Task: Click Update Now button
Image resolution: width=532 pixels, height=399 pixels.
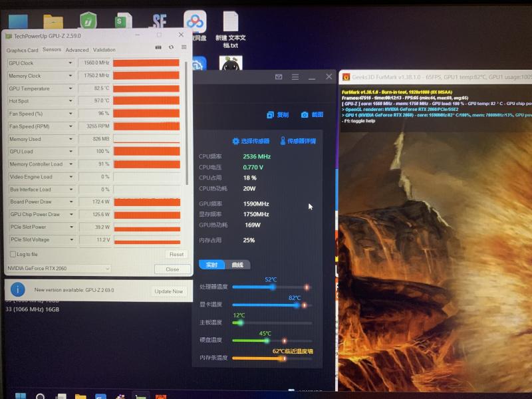Action: click(x=169, y=291)
